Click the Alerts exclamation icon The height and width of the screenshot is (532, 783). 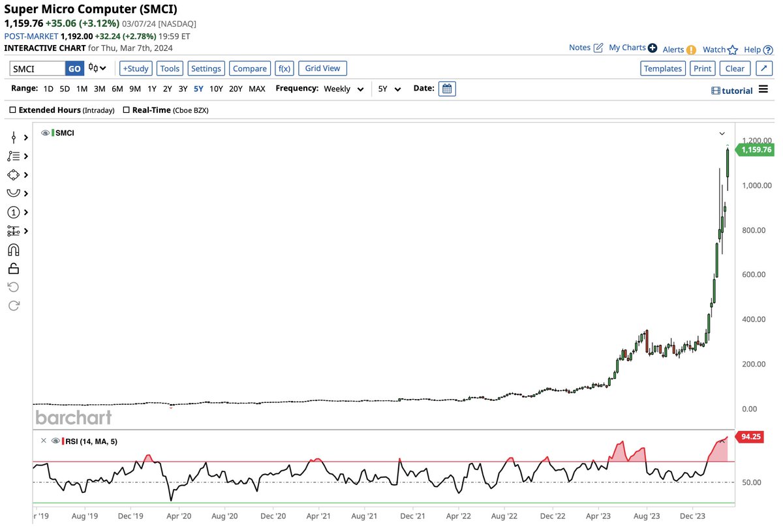point(691,50)
